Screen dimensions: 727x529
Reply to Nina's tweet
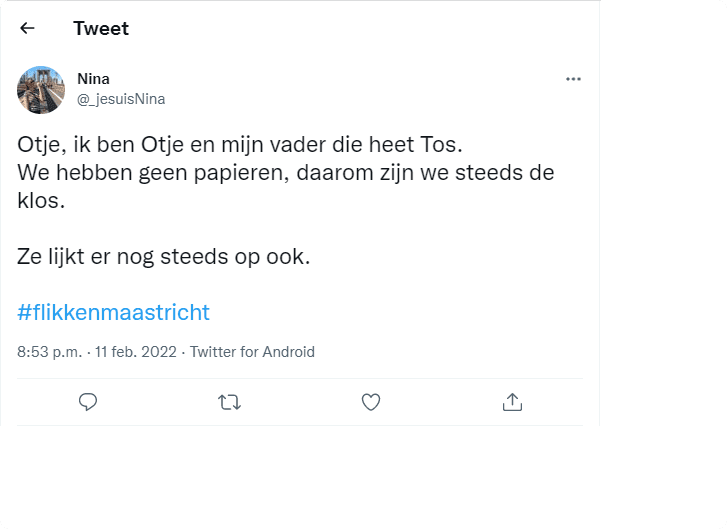click(88, 402)
